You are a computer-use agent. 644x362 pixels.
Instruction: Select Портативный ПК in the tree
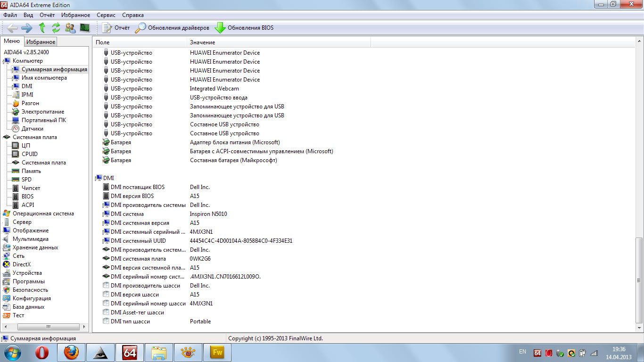pos(43,120)
